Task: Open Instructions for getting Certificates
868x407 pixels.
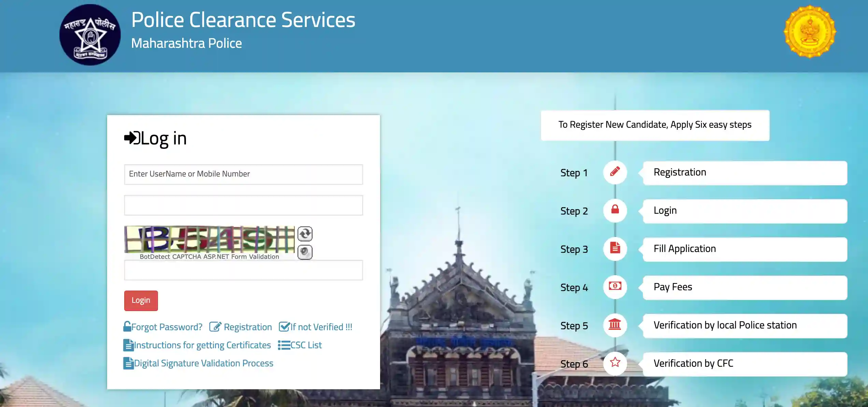Action: [x=202, y=345]
